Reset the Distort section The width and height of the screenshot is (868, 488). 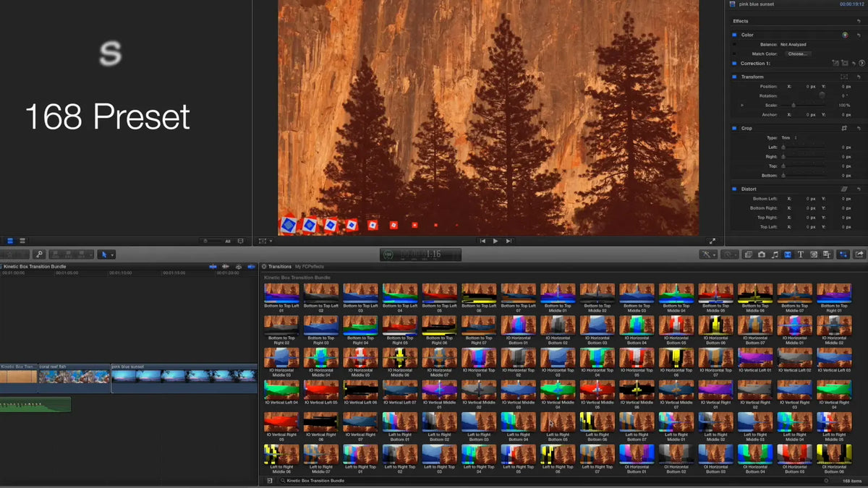click(x=859, y=189)
